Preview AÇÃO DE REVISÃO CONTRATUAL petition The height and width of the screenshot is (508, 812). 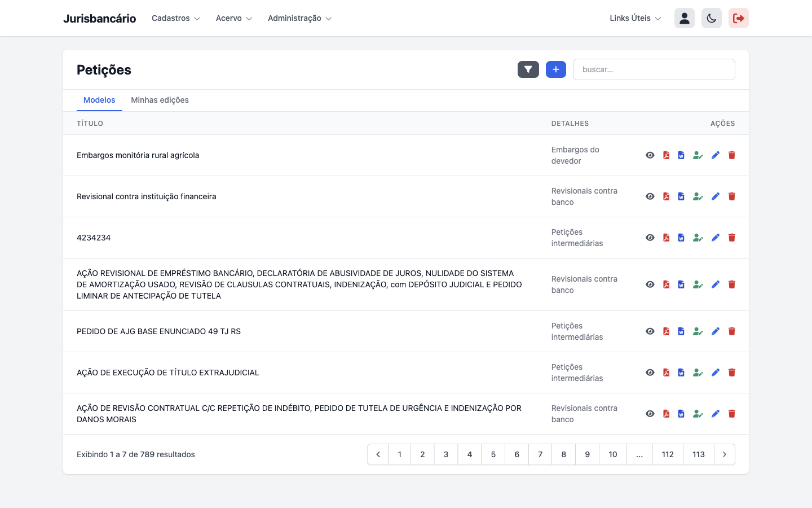tap(650, 414)
